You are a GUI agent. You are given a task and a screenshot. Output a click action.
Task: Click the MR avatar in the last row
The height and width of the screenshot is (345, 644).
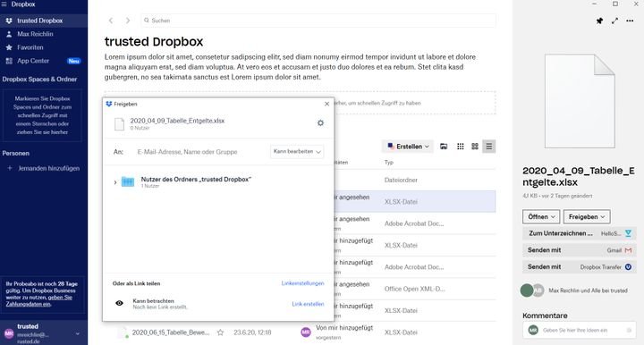coord(306,332)
